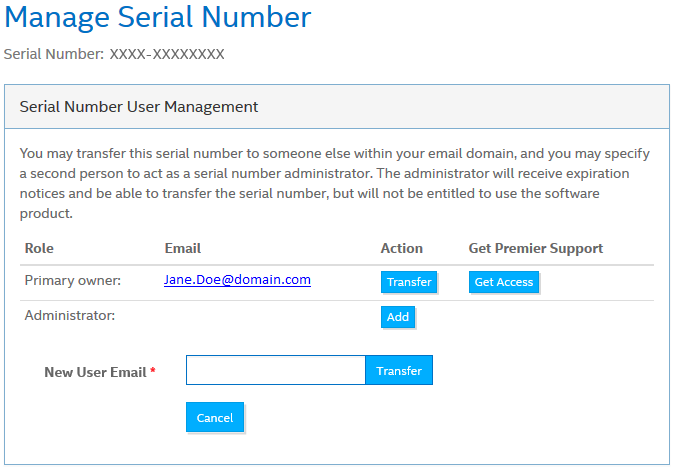The image size is (674, 471).
Task: Click Transfer button in Primary owner row
Action: click(409, 282)
